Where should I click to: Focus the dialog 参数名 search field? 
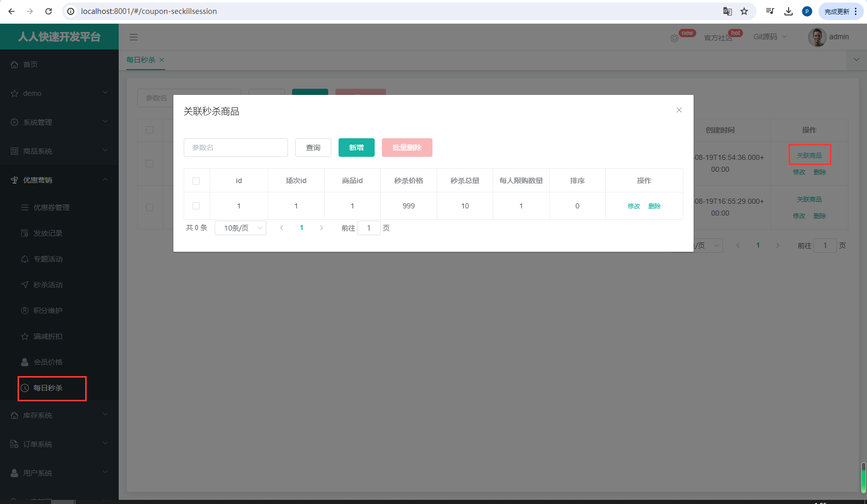tap(236, 148)
